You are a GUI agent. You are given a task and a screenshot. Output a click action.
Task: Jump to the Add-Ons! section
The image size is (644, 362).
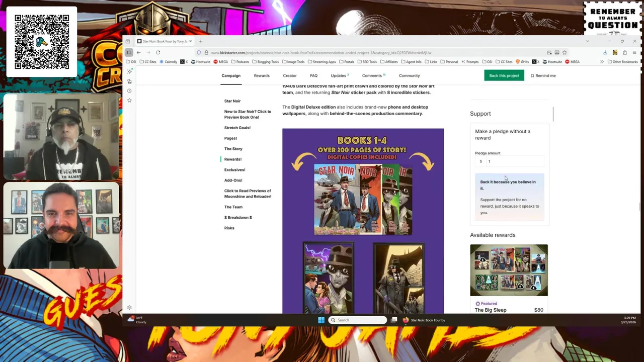pos(233,180)
